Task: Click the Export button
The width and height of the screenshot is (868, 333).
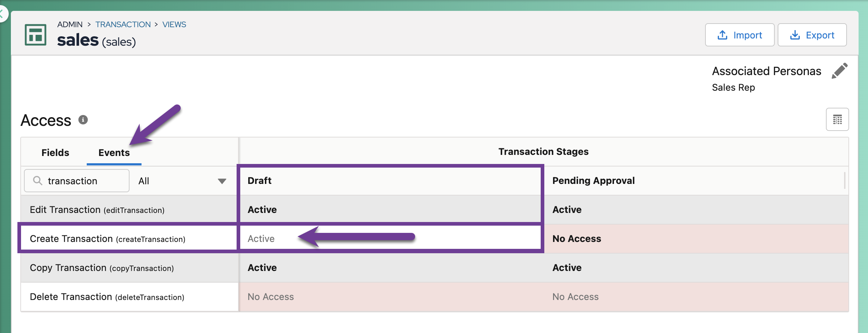Action: click(812, 35)
